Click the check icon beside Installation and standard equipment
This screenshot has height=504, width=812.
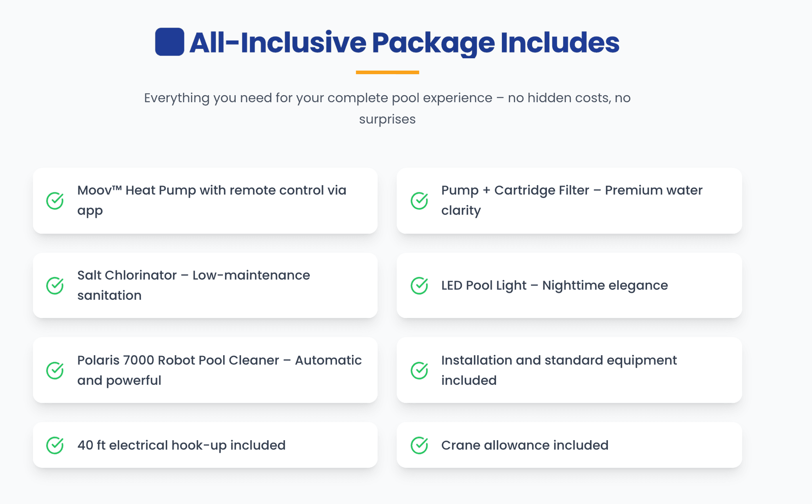pos(419,370)
